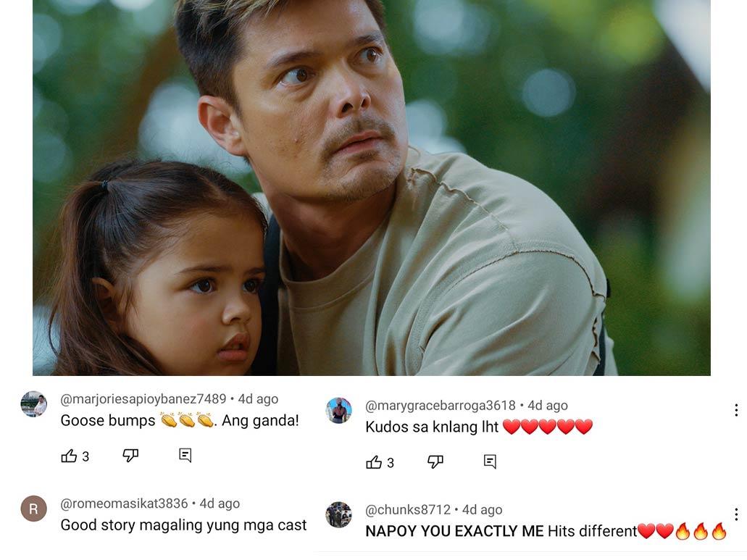Like the "Goose bumps" comment by marjoriesapioybanez7489
The height and width of the screenshot is (560, 747).
click(x=69, y=456)
